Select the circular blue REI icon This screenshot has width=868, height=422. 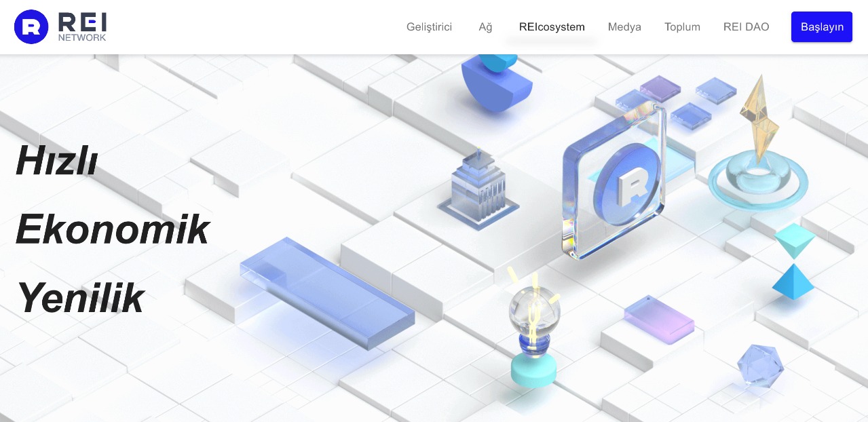[x=32, y=26]
